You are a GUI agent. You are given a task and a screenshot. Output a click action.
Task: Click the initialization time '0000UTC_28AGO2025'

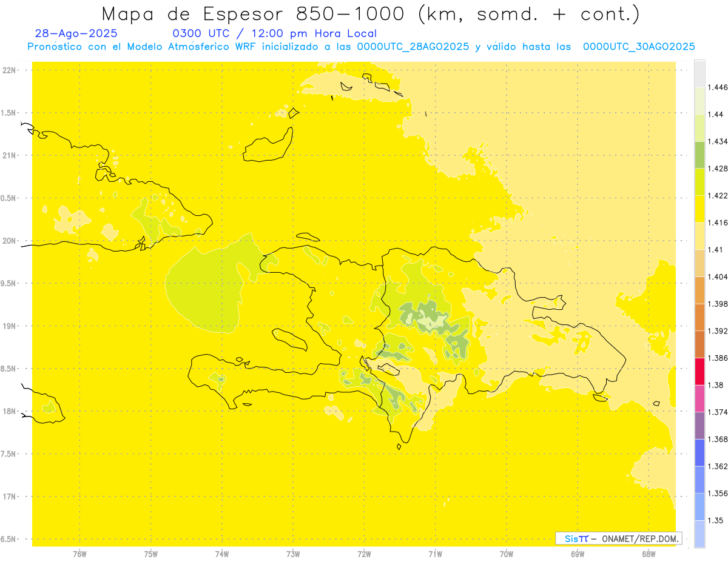pyautogui.click(x=413, y=47)
